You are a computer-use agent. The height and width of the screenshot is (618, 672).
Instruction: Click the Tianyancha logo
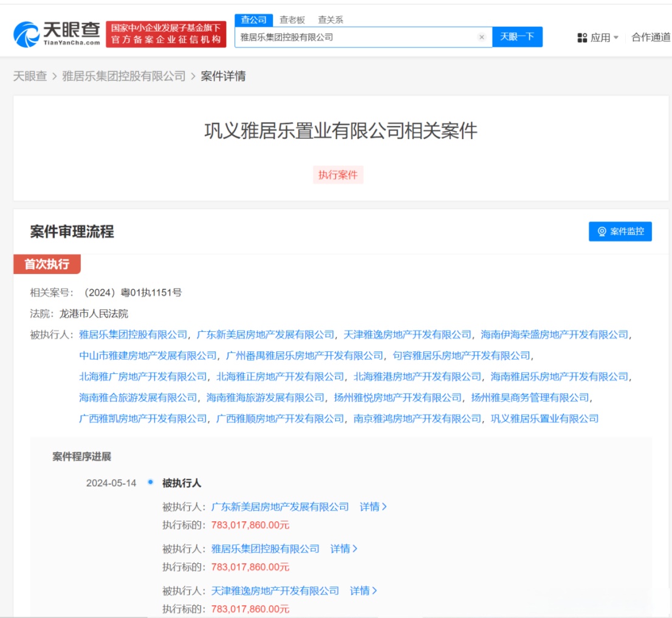[57, 34]
